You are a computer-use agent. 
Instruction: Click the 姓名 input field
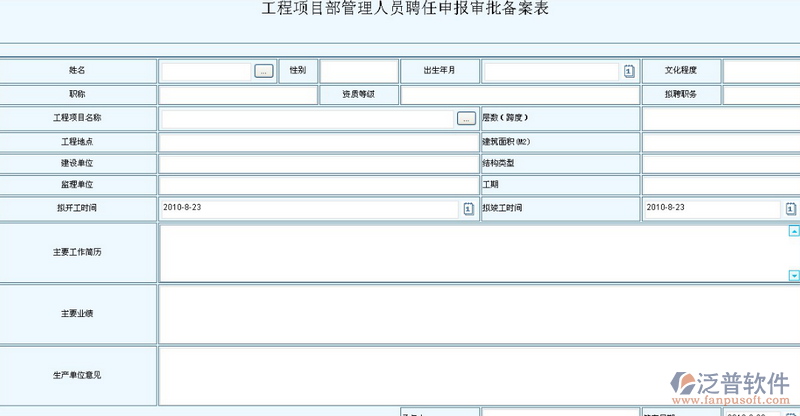coord(206,72)
